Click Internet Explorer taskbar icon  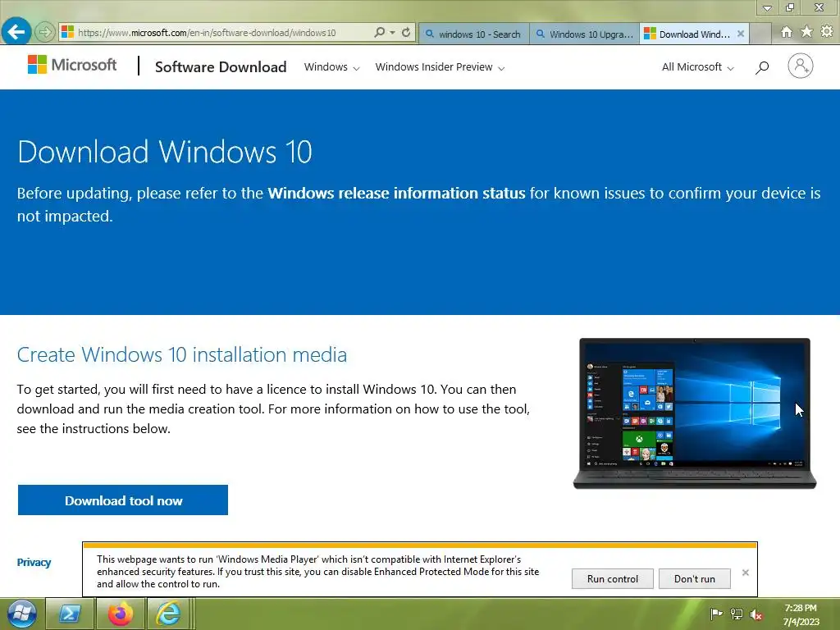coord(168,614)
